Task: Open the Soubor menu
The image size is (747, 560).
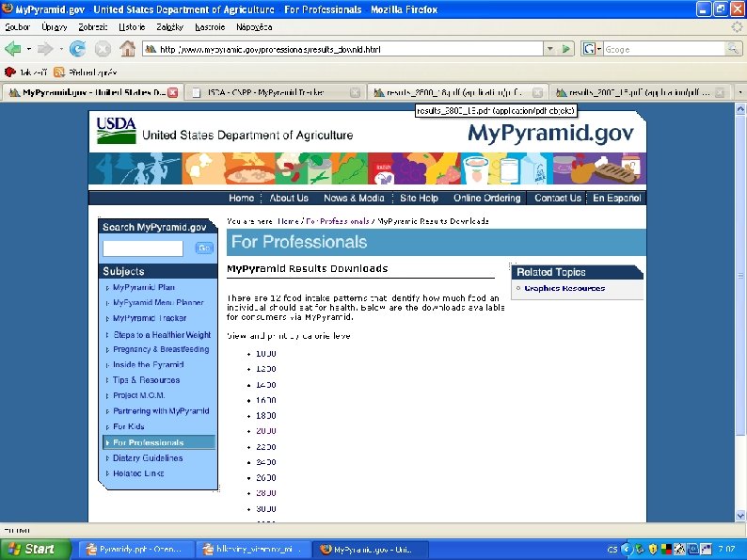Action: [x=17, y=27]
